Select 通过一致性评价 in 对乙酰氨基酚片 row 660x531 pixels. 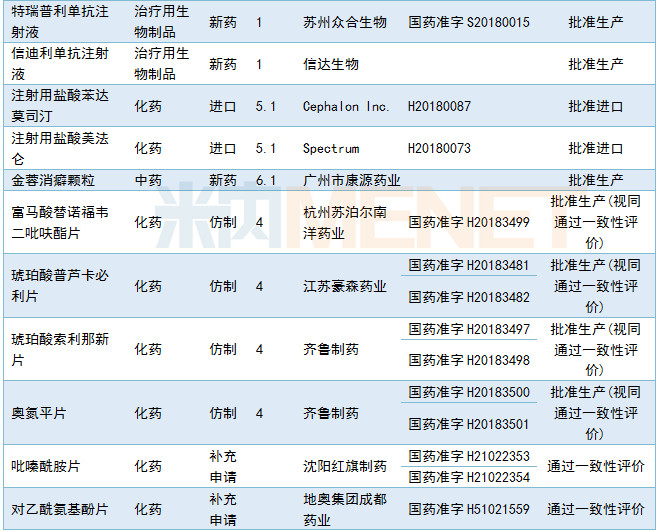pos(596,510)
